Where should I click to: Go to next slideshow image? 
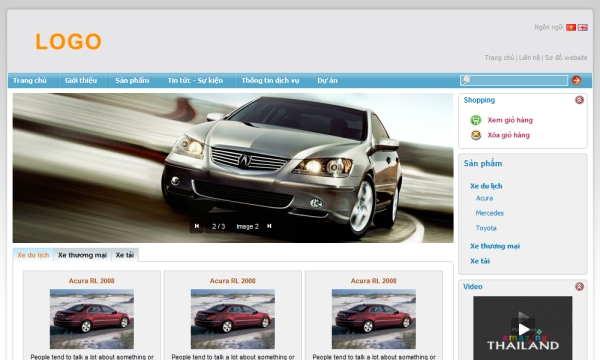(269, 226)
